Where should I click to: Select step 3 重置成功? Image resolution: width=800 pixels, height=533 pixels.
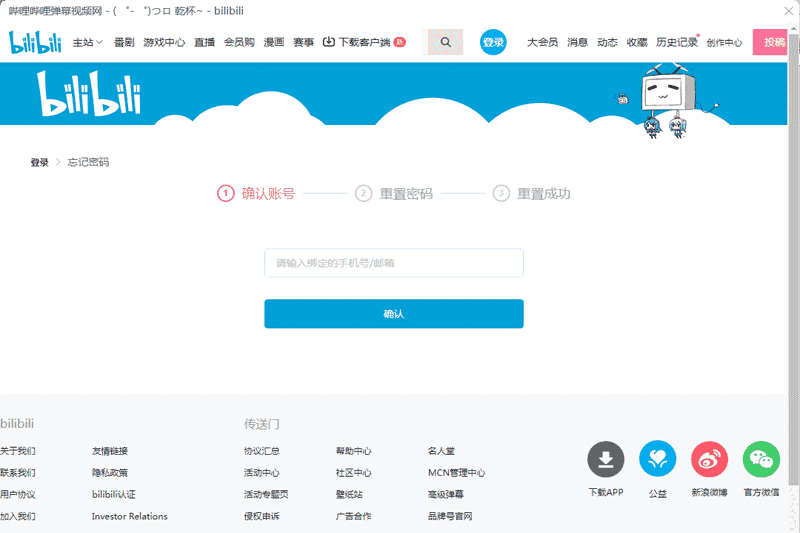[x=532, y=193]
